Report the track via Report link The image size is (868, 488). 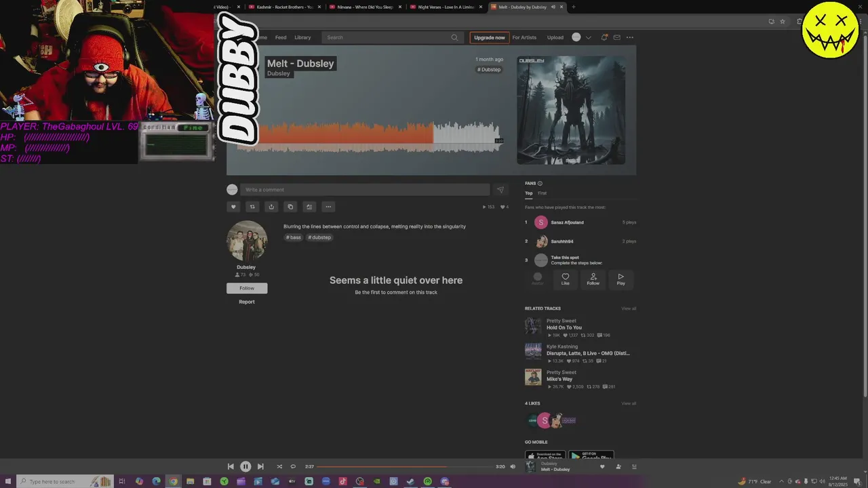[x=247, y=302]
